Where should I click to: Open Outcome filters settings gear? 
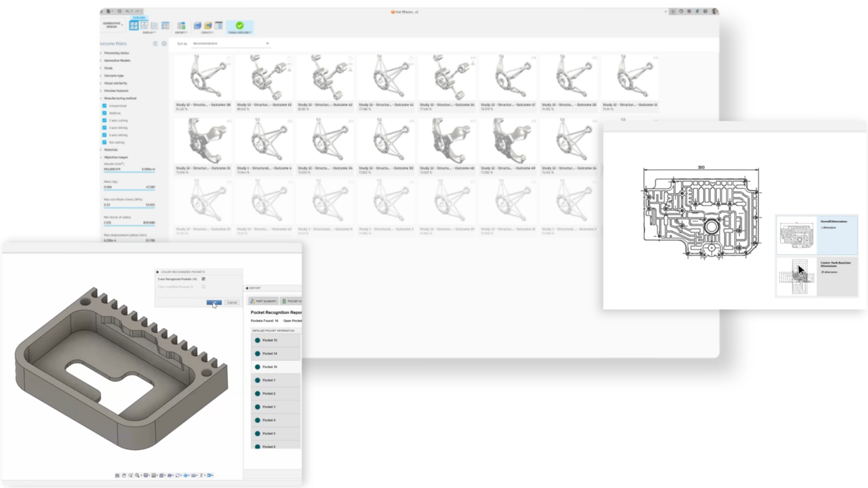(163, 43)
